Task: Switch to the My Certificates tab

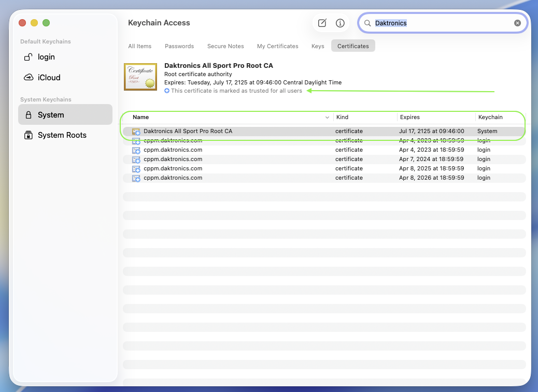Action: pos(277,46)
